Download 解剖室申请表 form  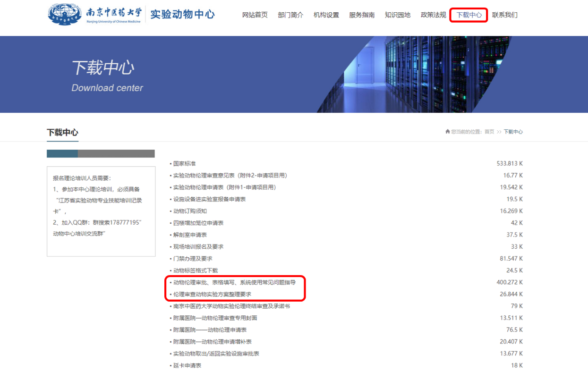coord(190,235)
